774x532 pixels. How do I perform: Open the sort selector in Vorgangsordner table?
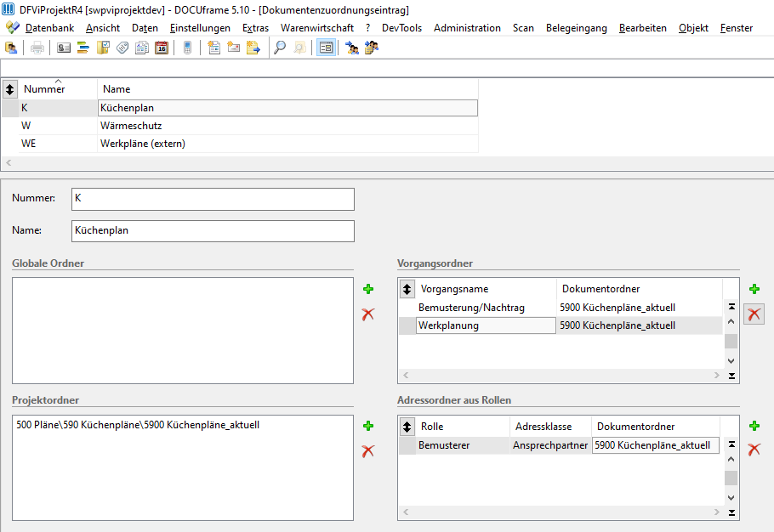click(407, 289)
